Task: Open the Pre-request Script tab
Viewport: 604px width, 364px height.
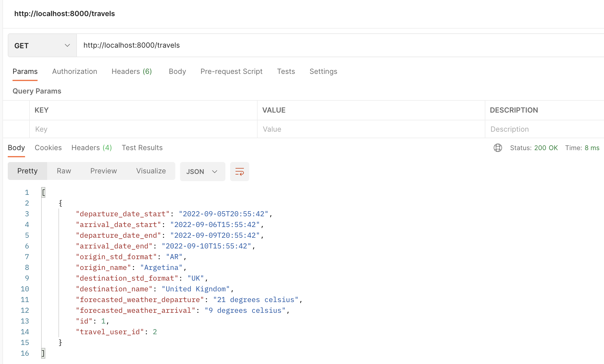Action: click(231, 71)
